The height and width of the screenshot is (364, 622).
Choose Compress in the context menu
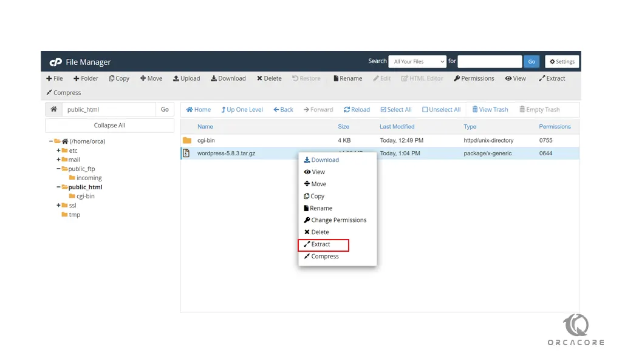(x=321, y=256)
